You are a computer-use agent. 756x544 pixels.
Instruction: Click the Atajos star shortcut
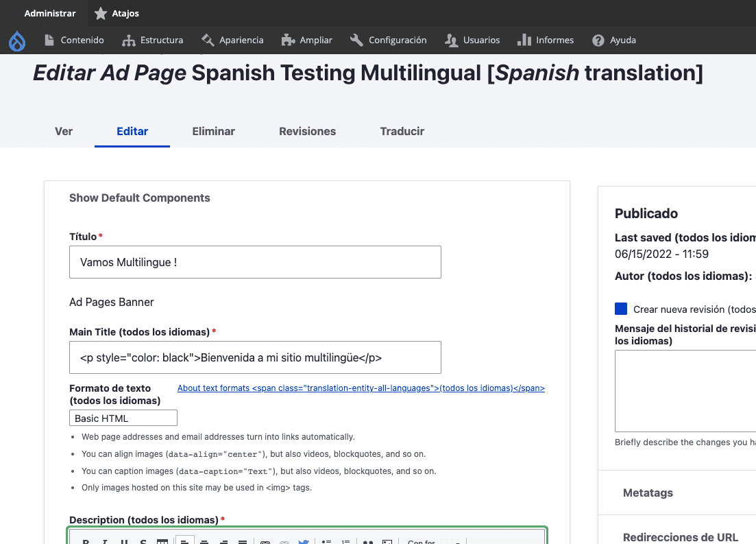(x=117, y=13)
